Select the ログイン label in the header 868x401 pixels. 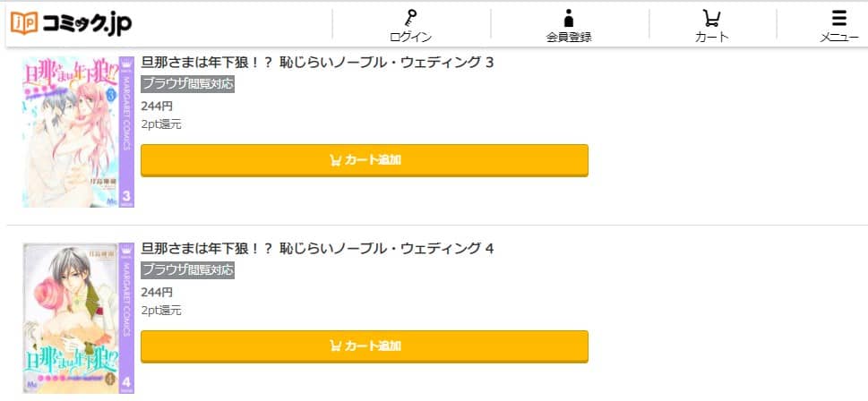click(x=410, y=38)
